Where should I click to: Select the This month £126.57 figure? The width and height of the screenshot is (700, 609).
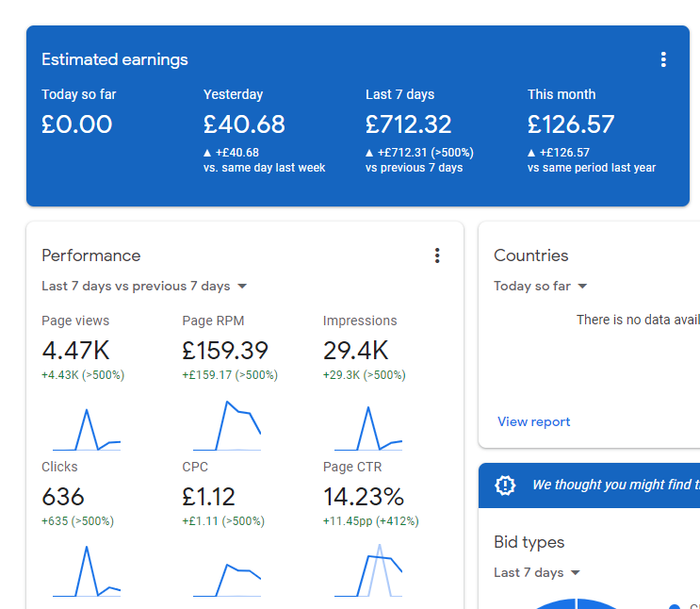tap(571, 124)
